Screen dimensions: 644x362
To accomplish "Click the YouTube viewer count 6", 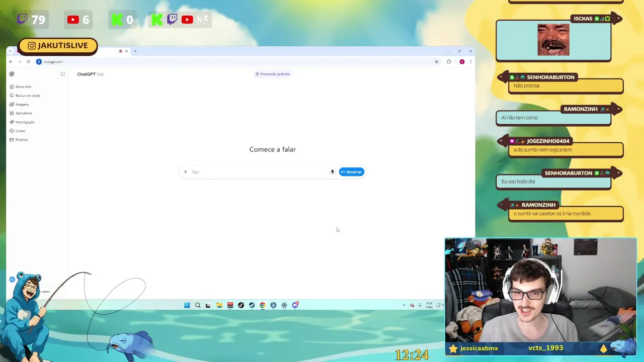I will (x=78, y=20).
